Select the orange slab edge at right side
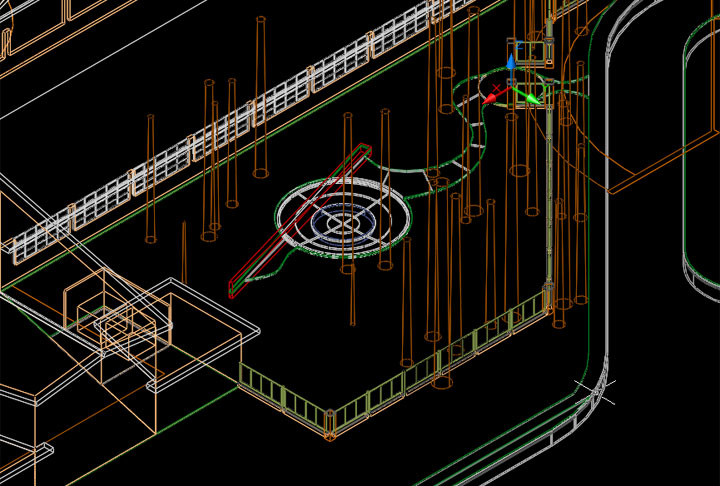The height and width of the screenshot is (486, 720). point(640,176)
